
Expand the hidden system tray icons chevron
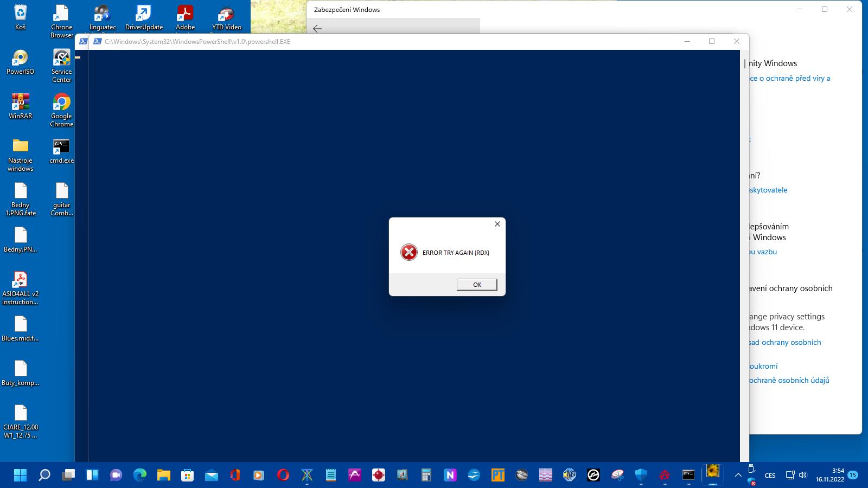coord(738,476)
